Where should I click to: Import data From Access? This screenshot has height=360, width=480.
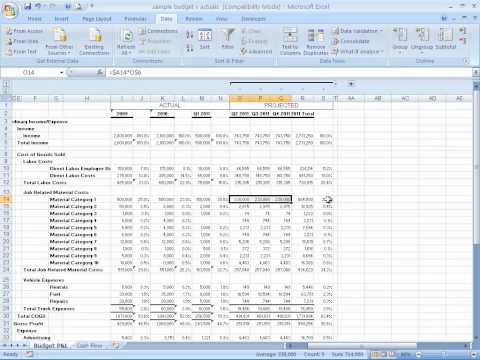click(x=25, y=31)
